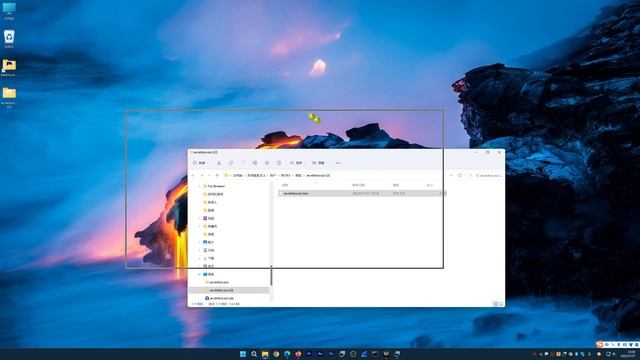Click the up-one-level arrow in Explorer
The image size is (640, 360).
click(217, 175)
